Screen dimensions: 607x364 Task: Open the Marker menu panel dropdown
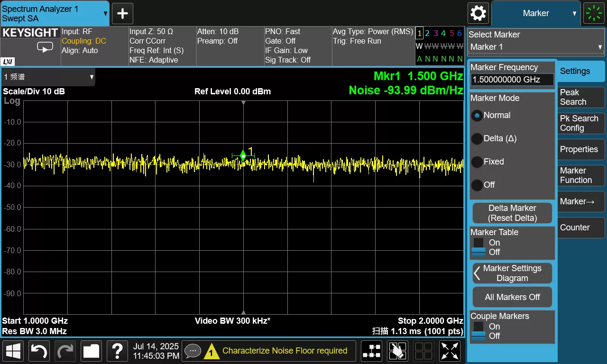[x=536, y=13]
